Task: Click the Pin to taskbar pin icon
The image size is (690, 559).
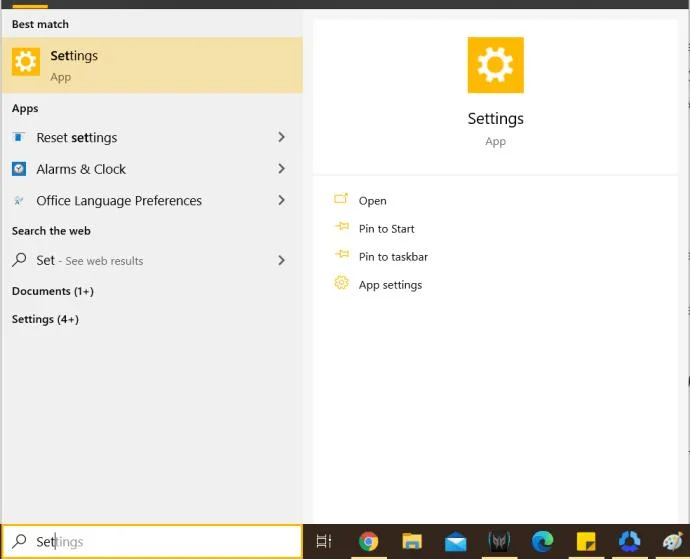Action: [x=342, y=254]
